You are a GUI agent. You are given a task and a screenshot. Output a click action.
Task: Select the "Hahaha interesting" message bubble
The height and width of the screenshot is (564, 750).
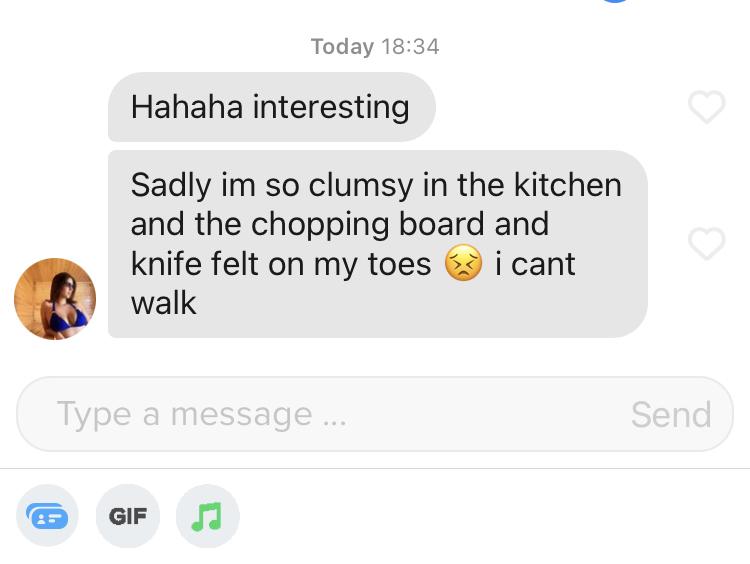(272, 107)
